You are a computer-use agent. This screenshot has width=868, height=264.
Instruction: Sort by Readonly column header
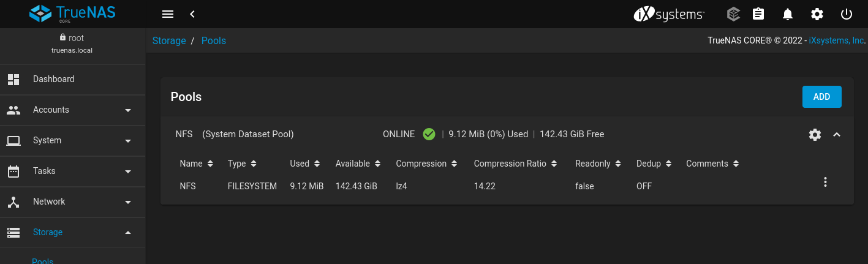[x=598, y=164]
